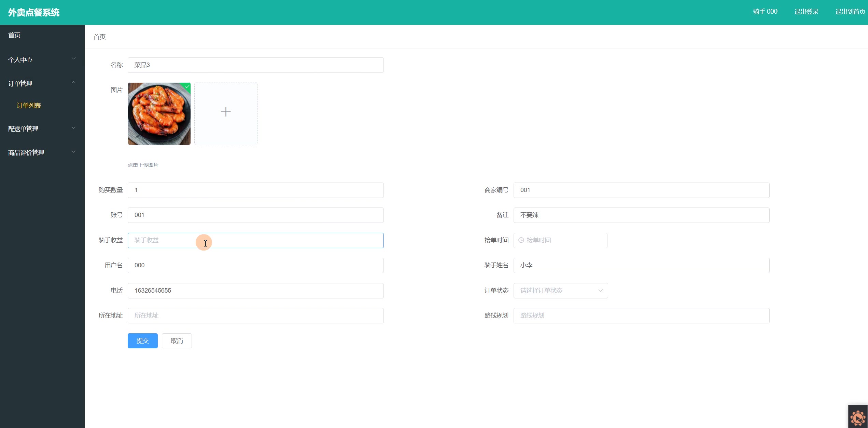
Task: Click the 提交 submit button
Action: tap(142, 341)
